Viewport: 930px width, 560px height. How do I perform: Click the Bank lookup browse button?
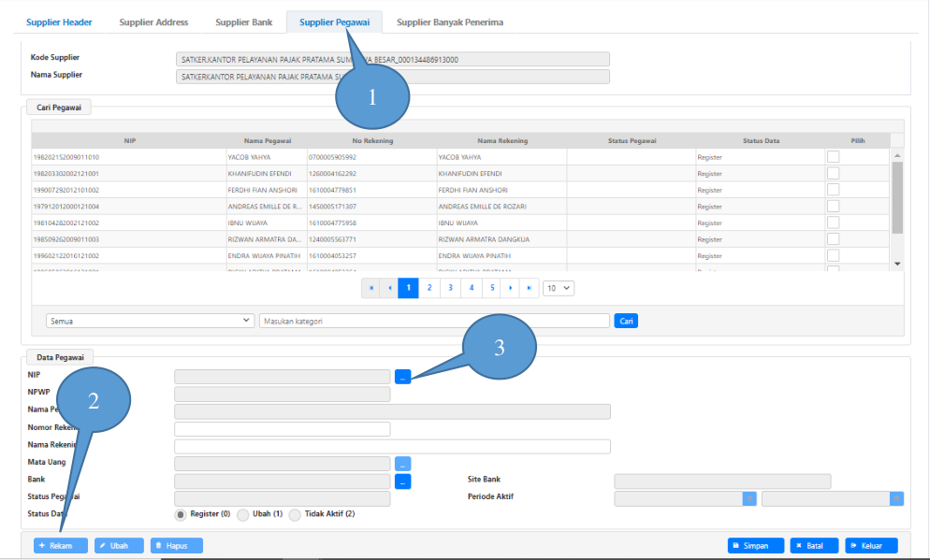click(402, 481)
